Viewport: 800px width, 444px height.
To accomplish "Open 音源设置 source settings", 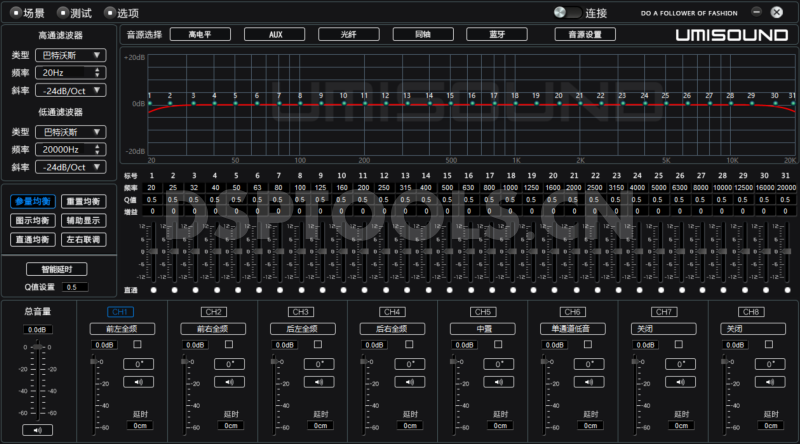I will pos(585,35).
